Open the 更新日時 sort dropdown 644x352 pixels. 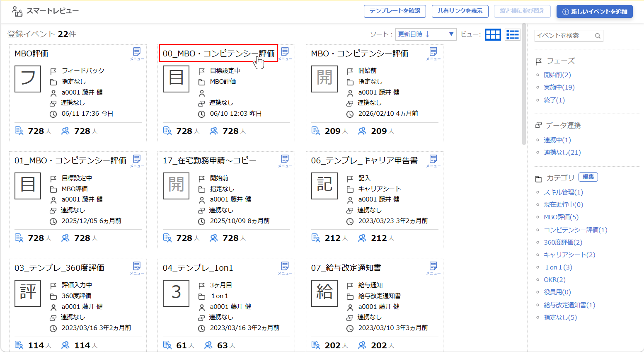[x=426, y=34]
